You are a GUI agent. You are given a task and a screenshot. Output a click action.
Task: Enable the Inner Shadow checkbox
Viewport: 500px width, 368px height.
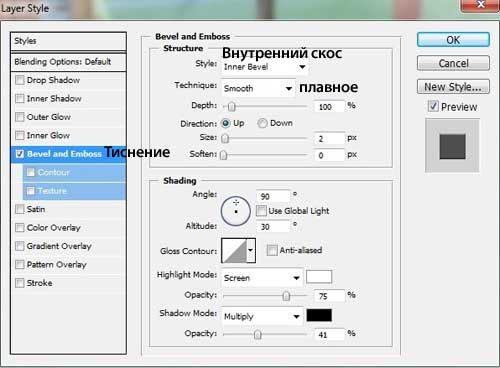(20, 98)
